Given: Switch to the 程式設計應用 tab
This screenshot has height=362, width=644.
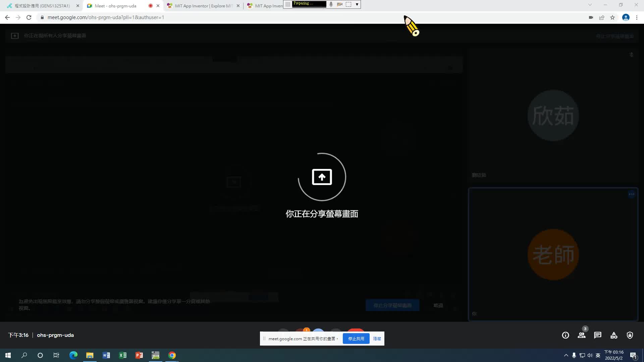Looking at the screenshot, I should [x=42, y=6].
